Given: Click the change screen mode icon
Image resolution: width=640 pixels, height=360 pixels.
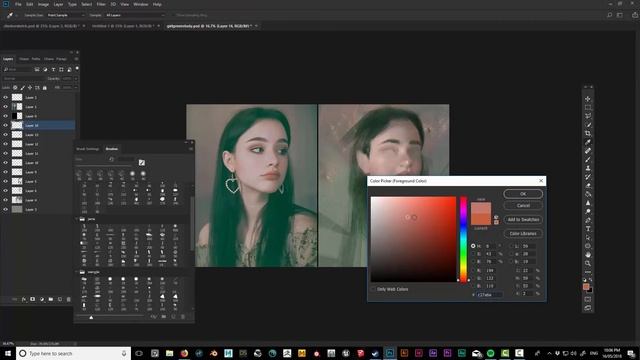Looking at the screenshot, I should (x=588, y=308).
